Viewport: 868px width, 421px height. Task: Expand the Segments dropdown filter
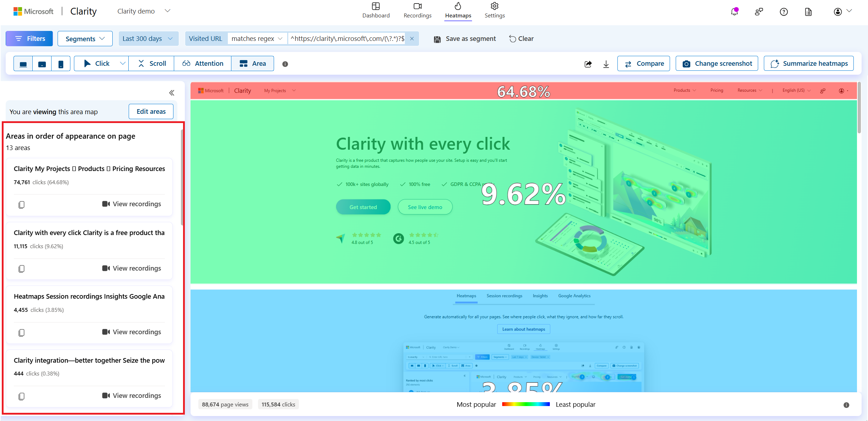[84, 38]
